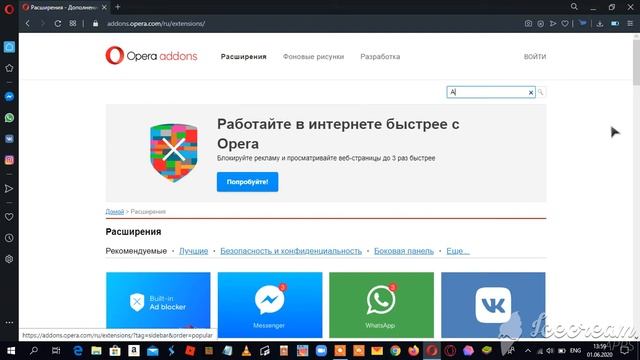Open the History clock in sidebar
The height and width of the screenshot is (360, 640).
[x=9, y=238]
